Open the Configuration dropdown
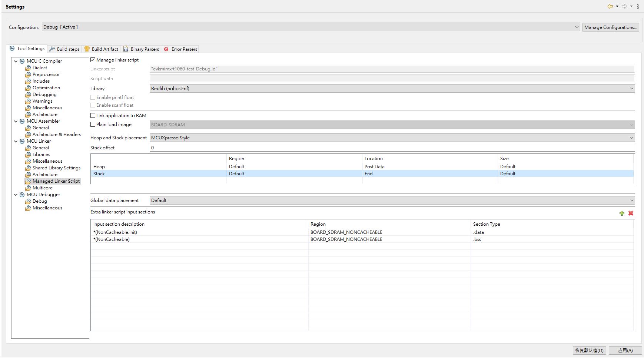644x358 pixels. tap(311, 27)
